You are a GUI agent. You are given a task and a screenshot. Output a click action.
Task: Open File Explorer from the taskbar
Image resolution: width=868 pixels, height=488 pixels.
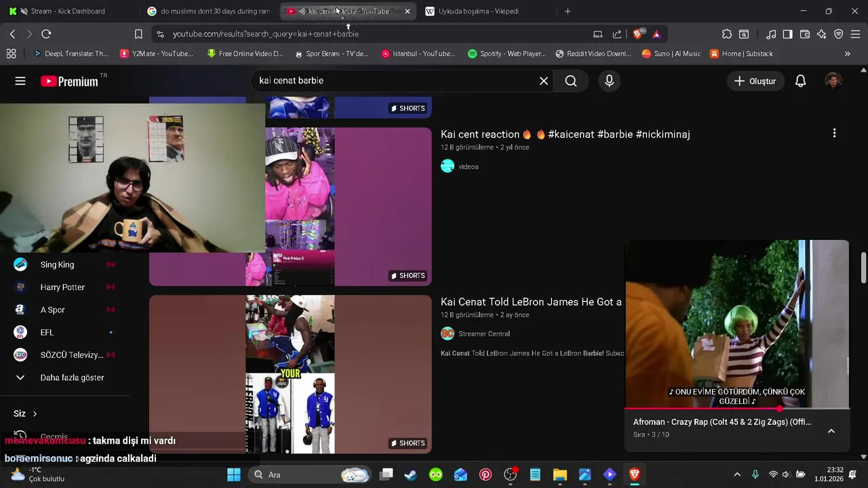pyautogui.click(x=560, y=474)
